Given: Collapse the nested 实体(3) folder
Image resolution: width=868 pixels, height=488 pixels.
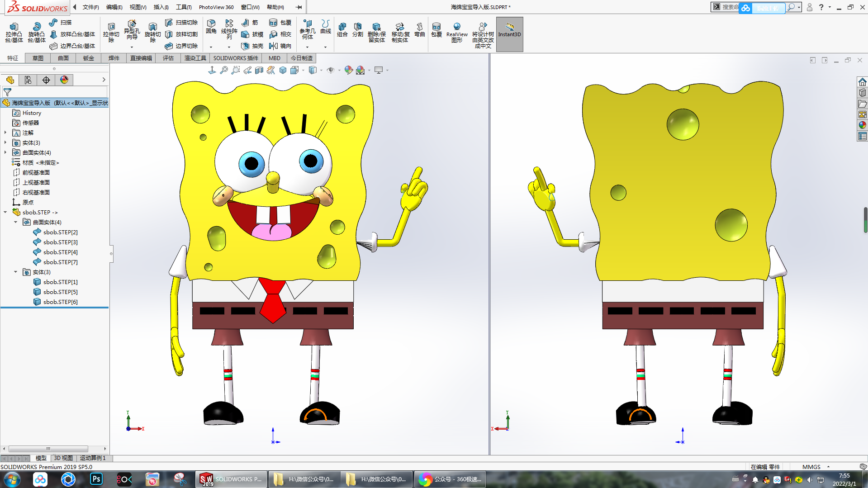Looking at the screenshot, I should (x=16, y=272).
